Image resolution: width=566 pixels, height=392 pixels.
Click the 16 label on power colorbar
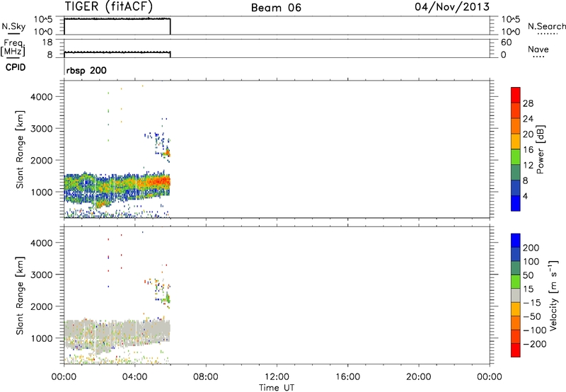coord(528,149)
